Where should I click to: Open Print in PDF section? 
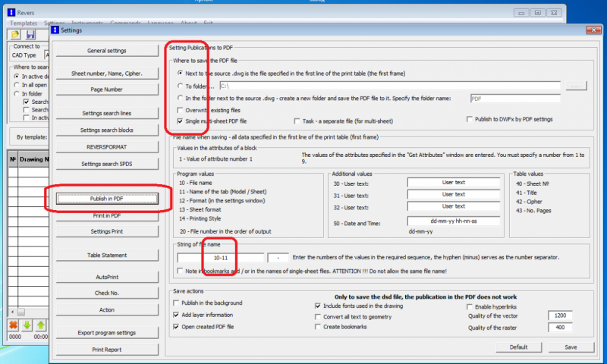click(107, 216)
